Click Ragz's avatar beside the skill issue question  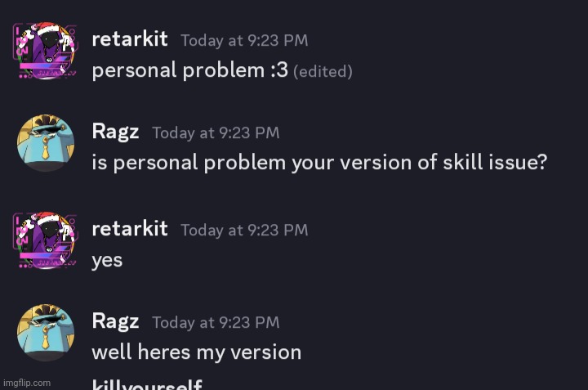(x=46, y=143)
